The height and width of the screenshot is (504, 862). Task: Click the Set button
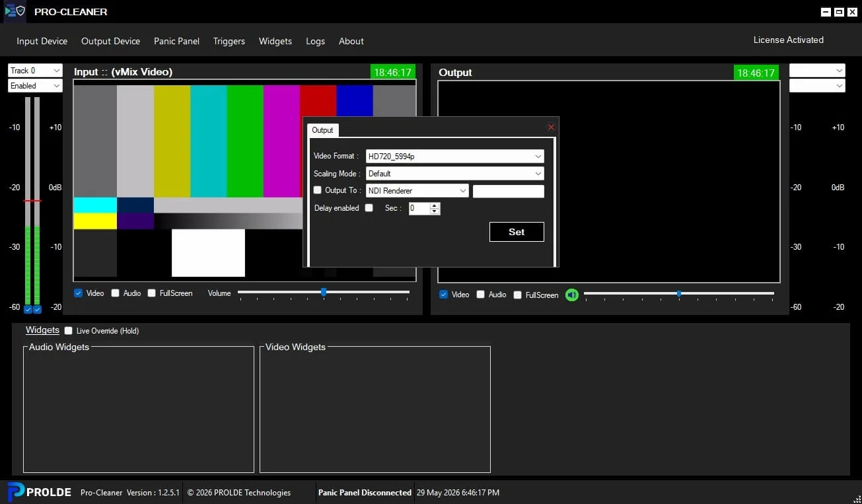point(517,232)
